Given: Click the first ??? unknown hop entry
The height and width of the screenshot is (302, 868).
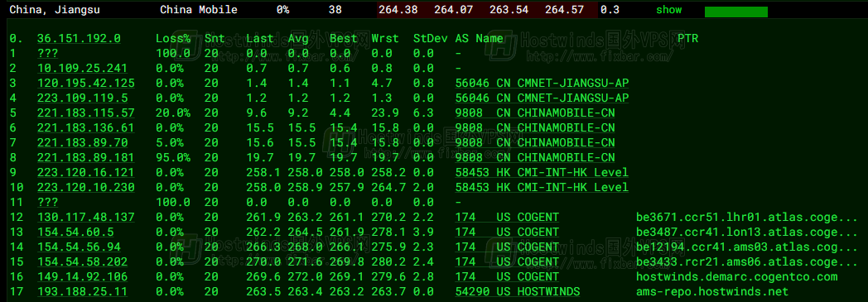Looking at the screenshot, I should point(47,53).
